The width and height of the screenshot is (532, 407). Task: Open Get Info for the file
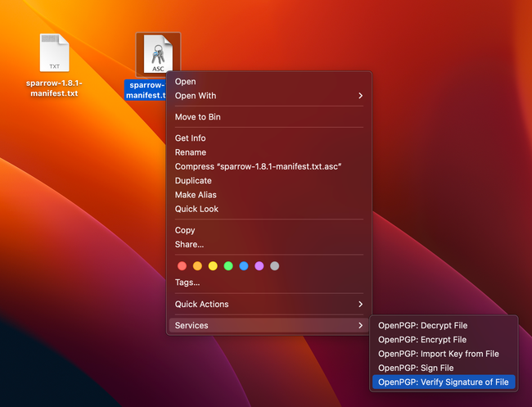[x=190, y=138]
